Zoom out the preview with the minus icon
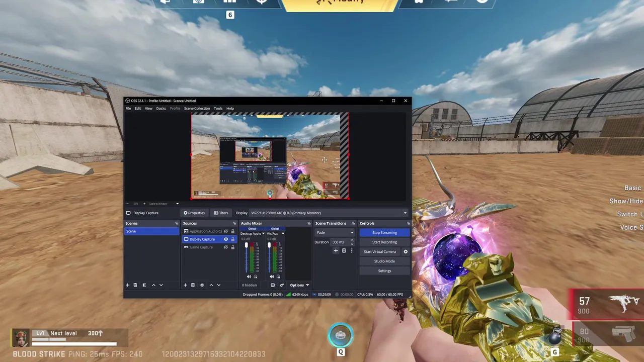 pos(128,204)
